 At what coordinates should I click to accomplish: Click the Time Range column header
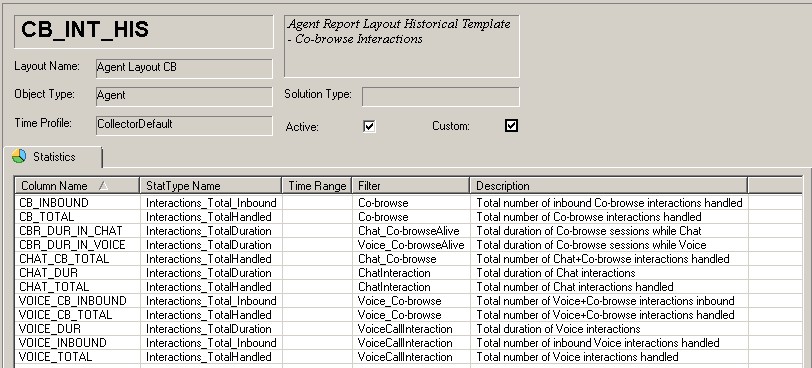317,186
